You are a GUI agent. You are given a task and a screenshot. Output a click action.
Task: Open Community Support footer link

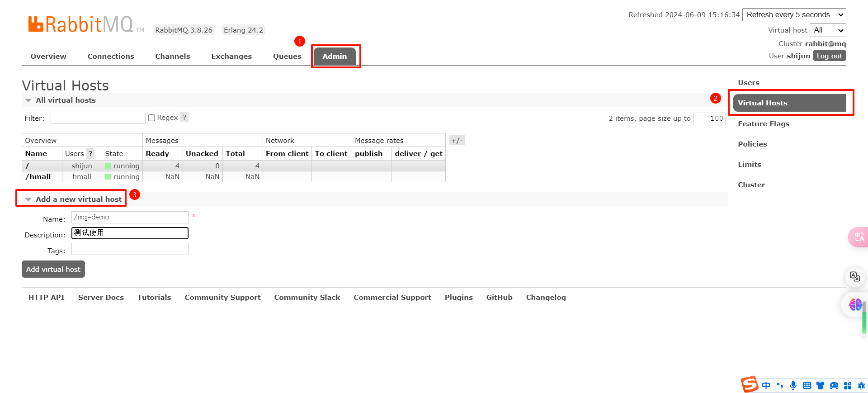[222, 297]
